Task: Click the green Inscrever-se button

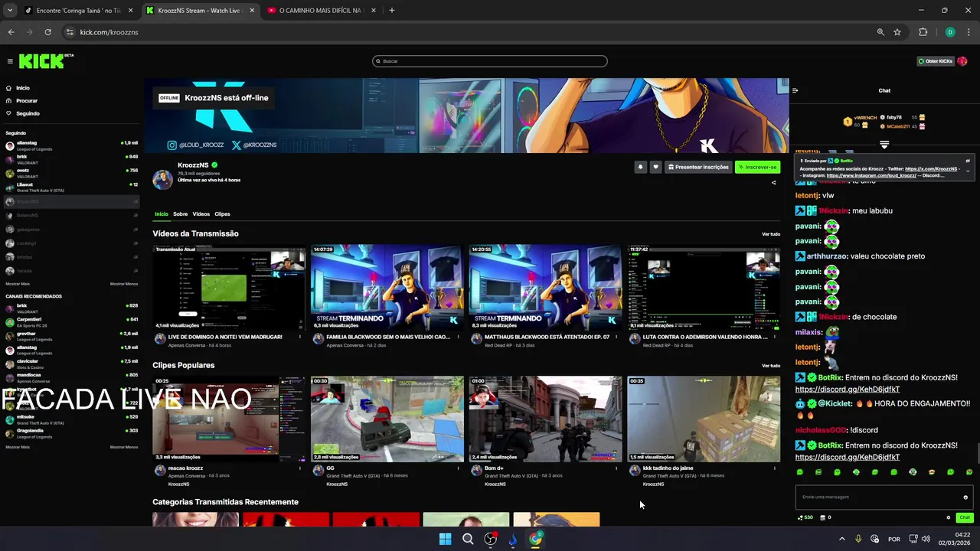Action: (757, 167)
